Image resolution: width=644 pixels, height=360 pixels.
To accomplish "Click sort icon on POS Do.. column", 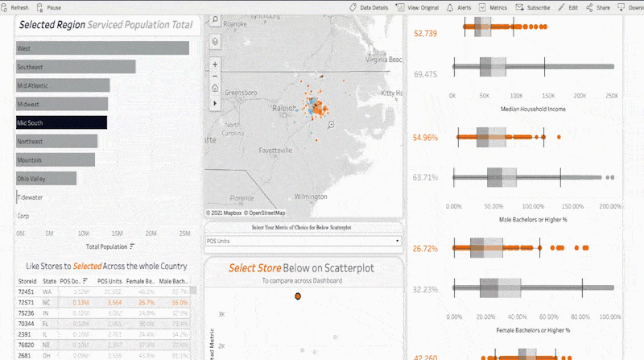I will point(85,281).
